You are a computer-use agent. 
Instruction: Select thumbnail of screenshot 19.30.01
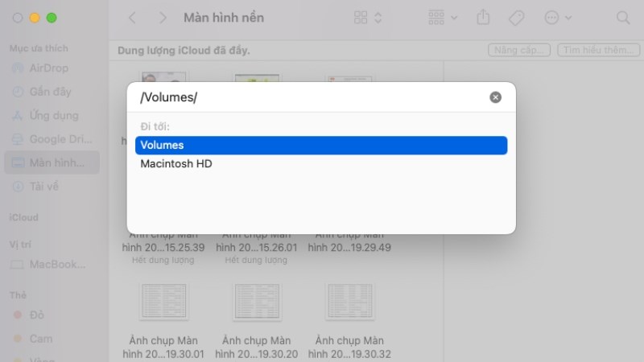pyautogui.click(x=164, y=301)
